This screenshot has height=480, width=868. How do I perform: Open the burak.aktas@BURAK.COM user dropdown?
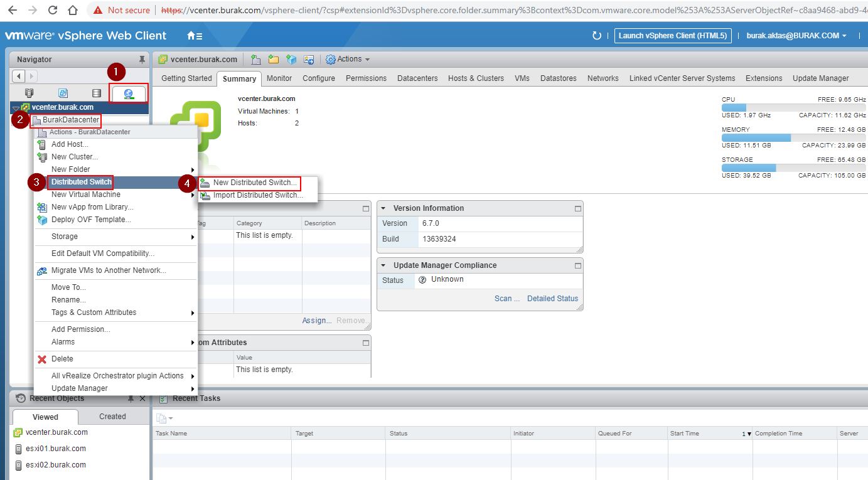[796, 36]
